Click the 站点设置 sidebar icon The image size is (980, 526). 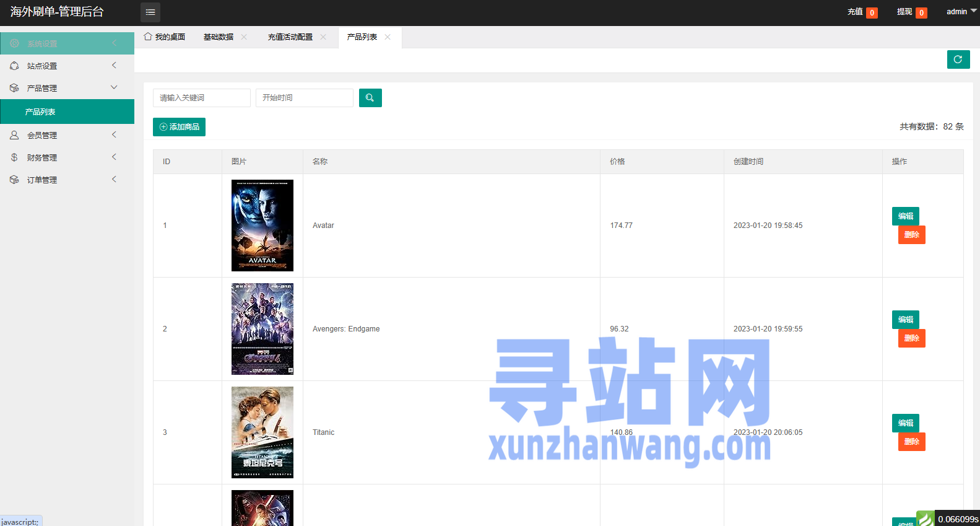14,66
